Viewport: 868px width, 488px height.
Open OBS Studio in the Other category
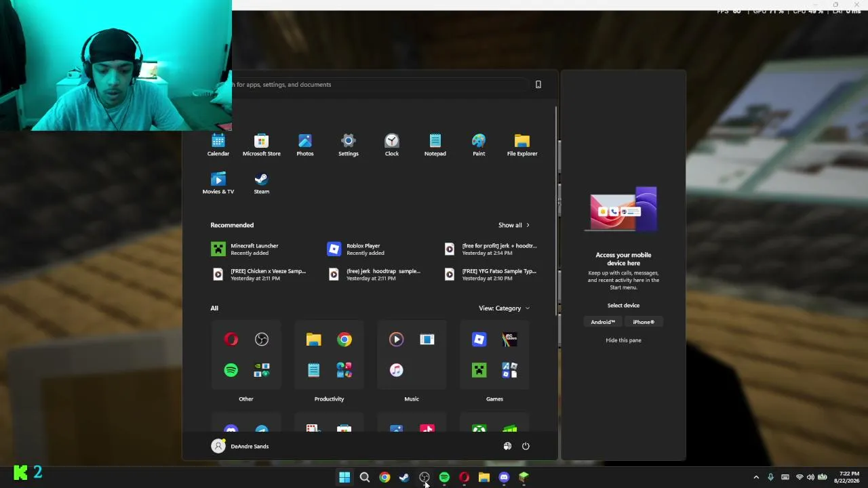262,340
